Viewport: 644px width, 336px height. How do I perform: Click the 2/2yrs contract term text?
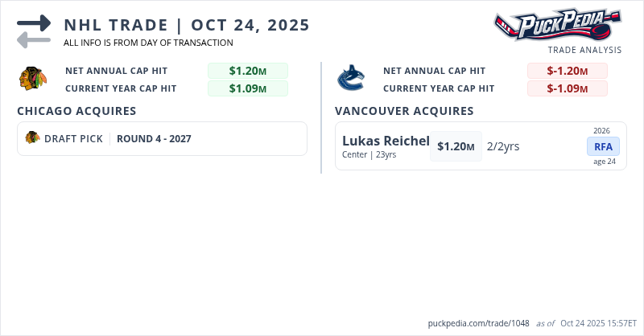click(x=503, y=146)
